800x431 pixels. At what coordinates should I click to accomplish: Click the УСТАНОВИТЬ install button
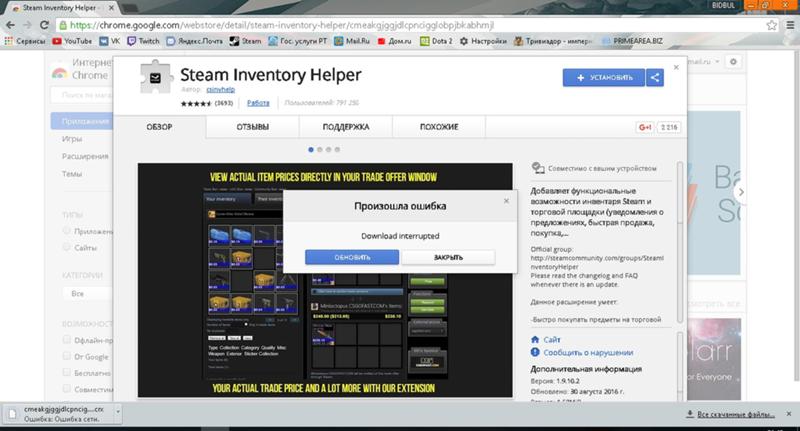click(x=604, y=78)
